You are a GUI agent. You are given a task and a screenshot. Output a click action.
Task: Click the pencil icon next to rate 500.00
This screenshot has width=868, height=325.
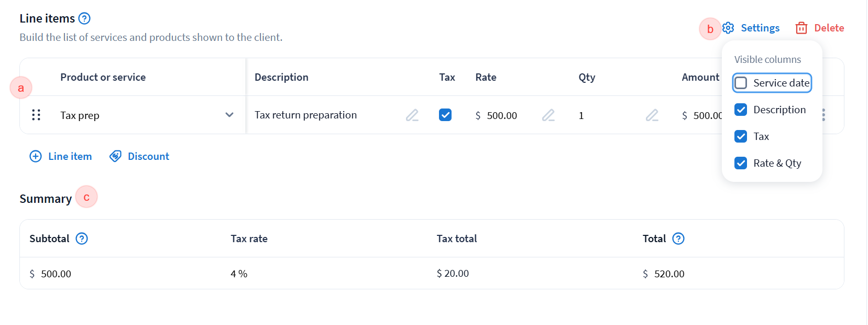(x=548, y=115)
